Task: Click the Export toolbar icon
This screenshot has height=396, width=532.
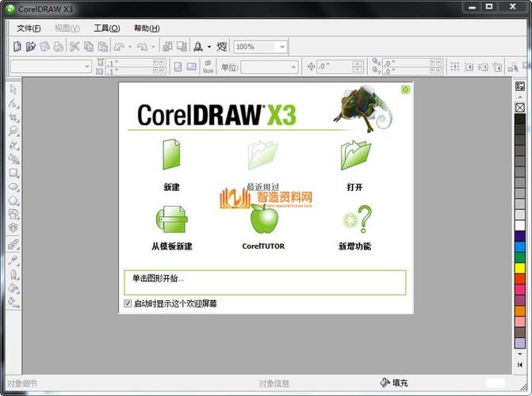Action: point(182,47)
